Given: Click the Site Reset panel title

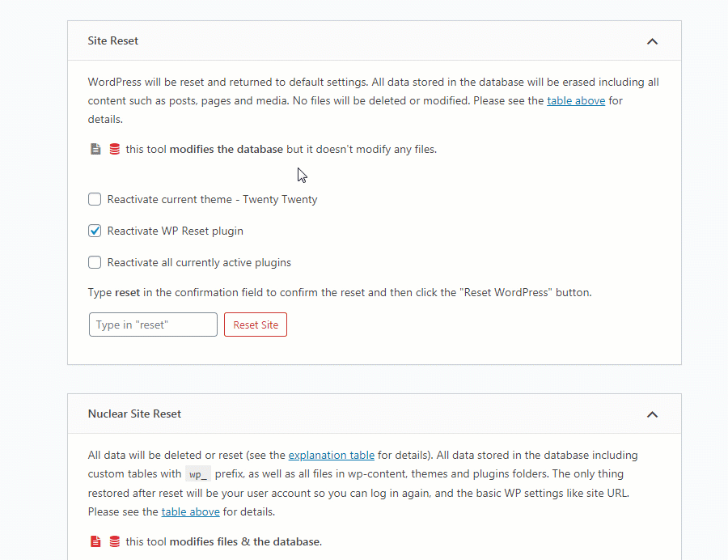Looking at the screenshot, I should point(113,40).
